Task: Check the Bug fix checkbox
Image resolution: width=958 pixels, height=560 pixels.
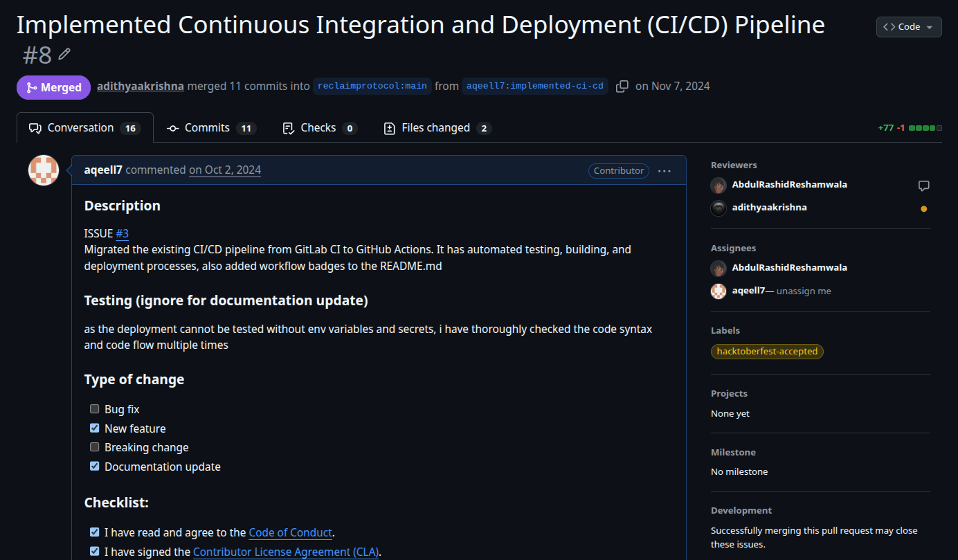Action: pos(94,408)
